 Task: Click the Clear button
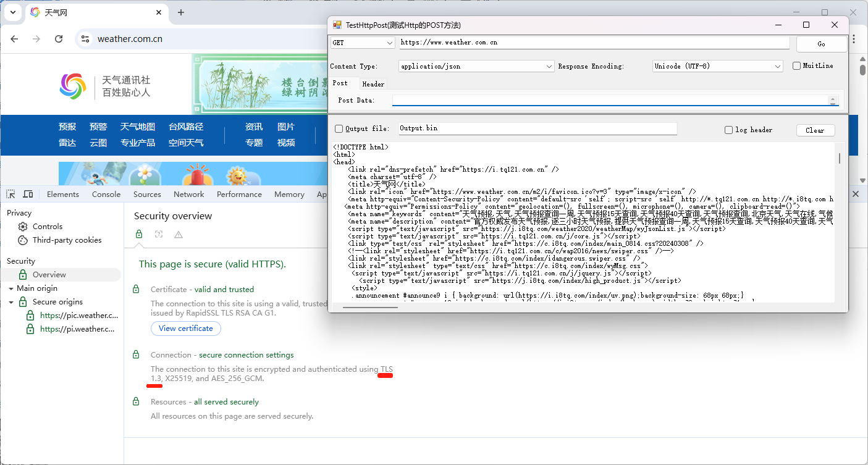coord(815,130)
